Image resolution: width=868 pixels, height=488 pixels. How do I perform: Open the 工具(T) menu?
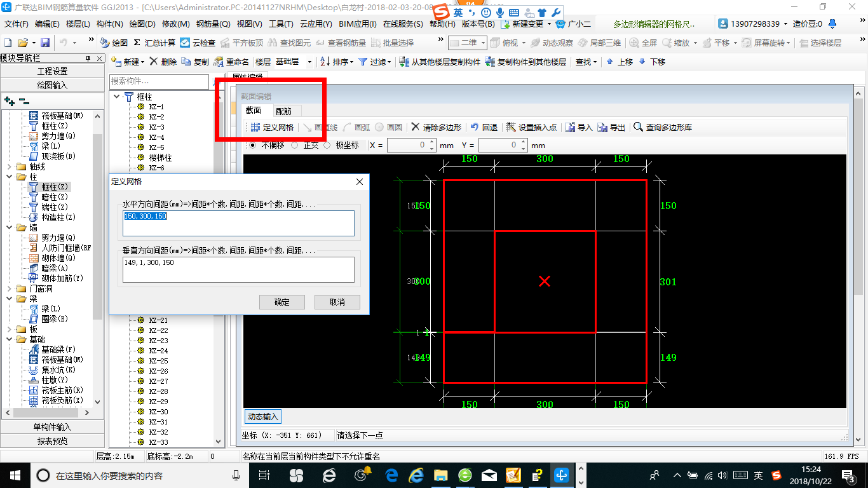click(x=281, y=24)
